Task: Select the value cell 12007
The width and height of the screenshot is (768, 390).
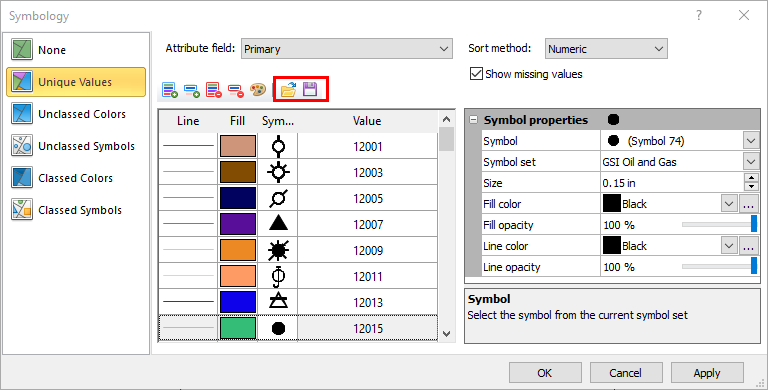Action: coord(367,224)
